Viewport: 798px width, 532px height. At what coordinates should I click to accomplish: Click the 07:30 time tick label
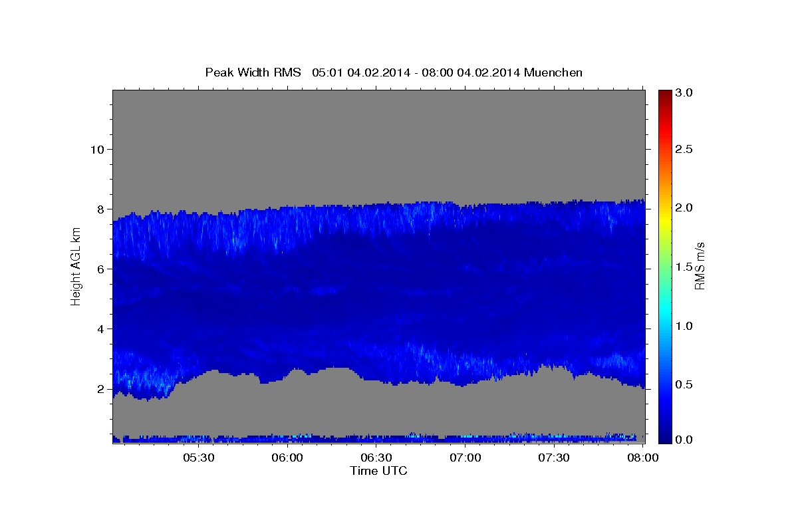click(x=554, y=458)
